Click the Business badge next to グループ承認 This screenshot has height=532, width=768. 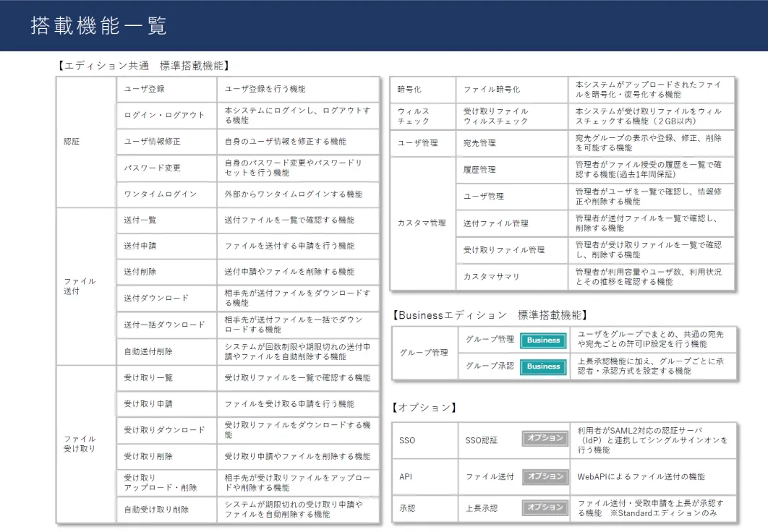click(543, 366)
